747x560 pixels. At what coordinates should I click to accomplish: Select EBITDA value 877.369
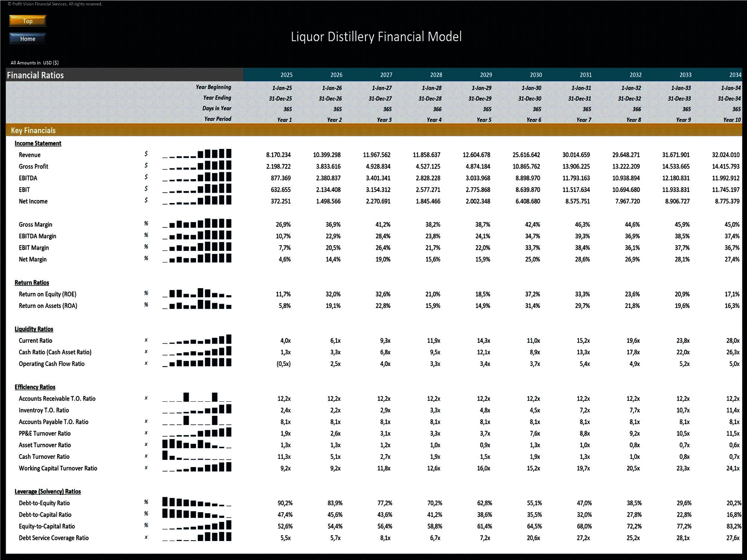pyautogui.click(x=281, y=178)
